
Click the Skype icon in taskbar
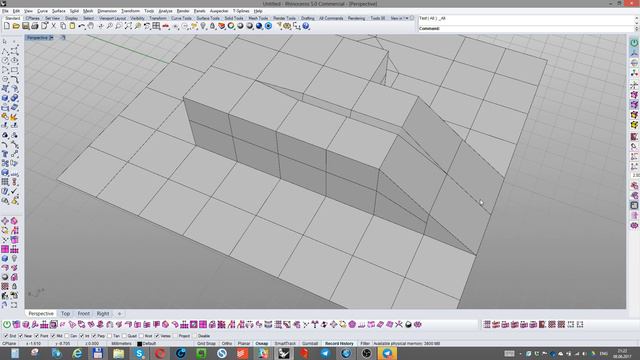[139, 353]
